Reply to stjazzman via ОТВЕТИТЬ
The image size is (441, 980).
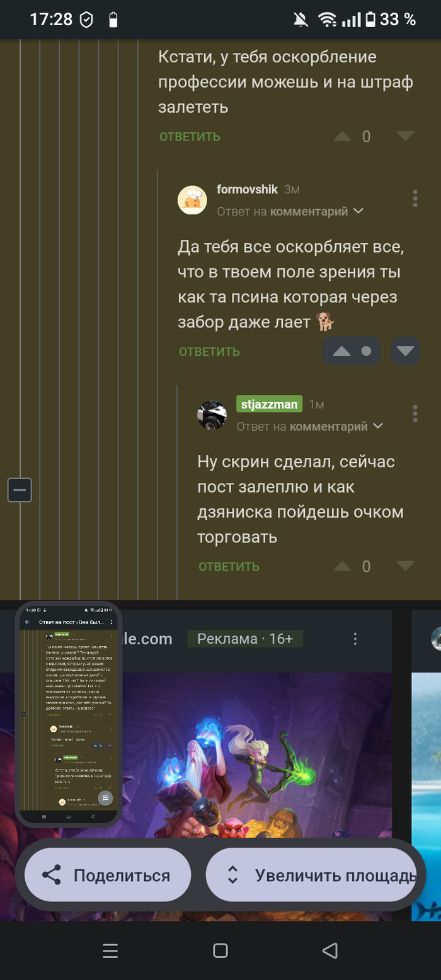229,566
